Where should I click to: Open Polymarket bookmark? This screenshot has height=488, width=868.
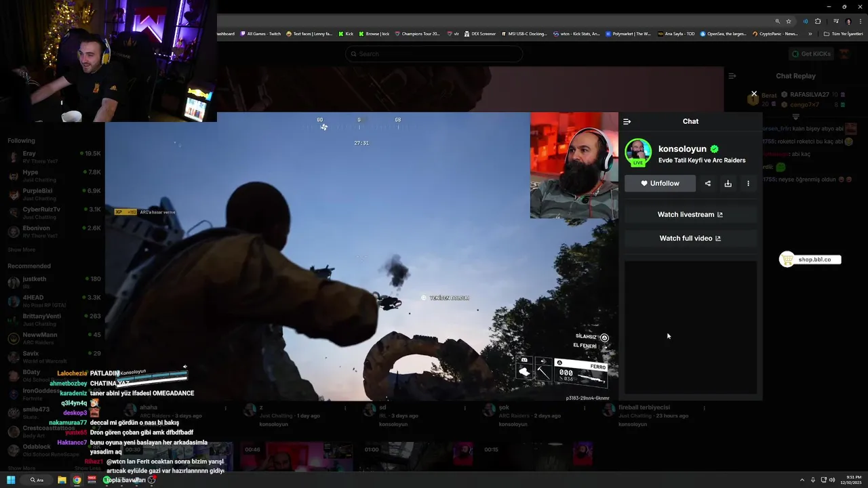[629, 33]
